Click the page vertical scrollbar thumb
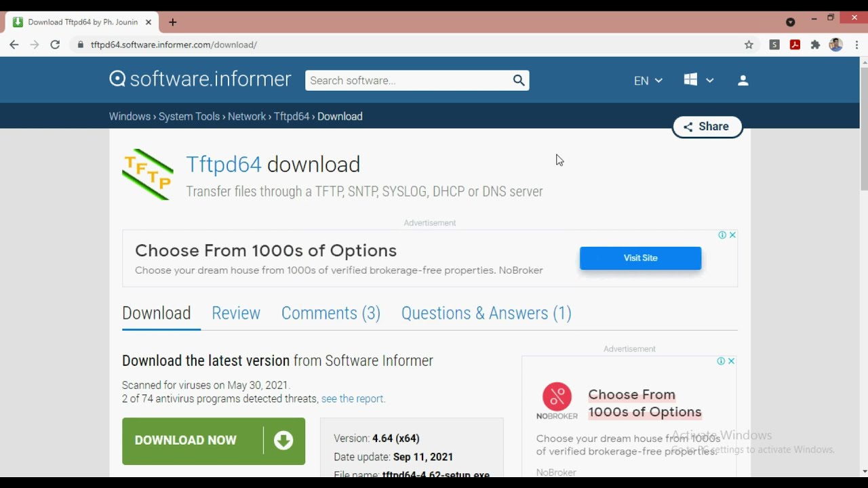Screen dimensions: 868x488 pyautogui.click(x=864, y=129)
